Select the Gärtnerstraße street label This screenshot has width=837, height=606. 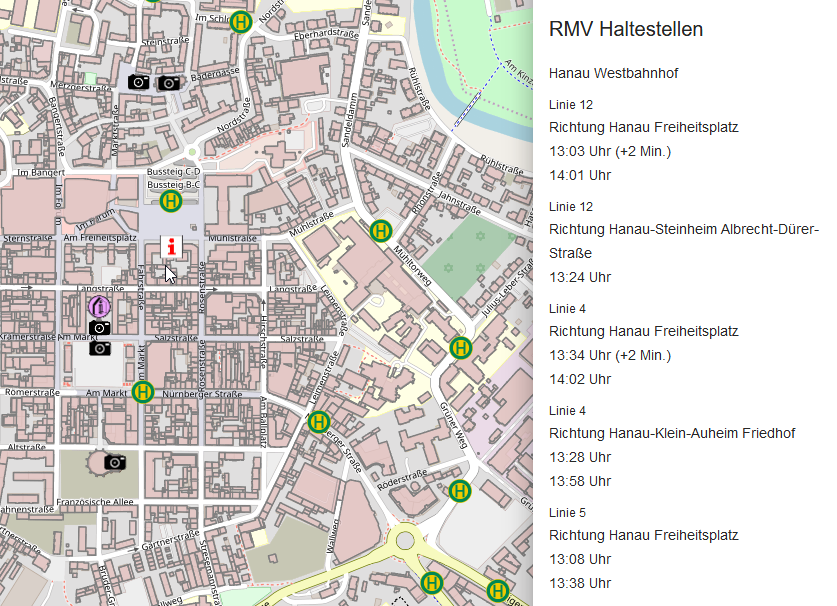(x=170, y=540)
